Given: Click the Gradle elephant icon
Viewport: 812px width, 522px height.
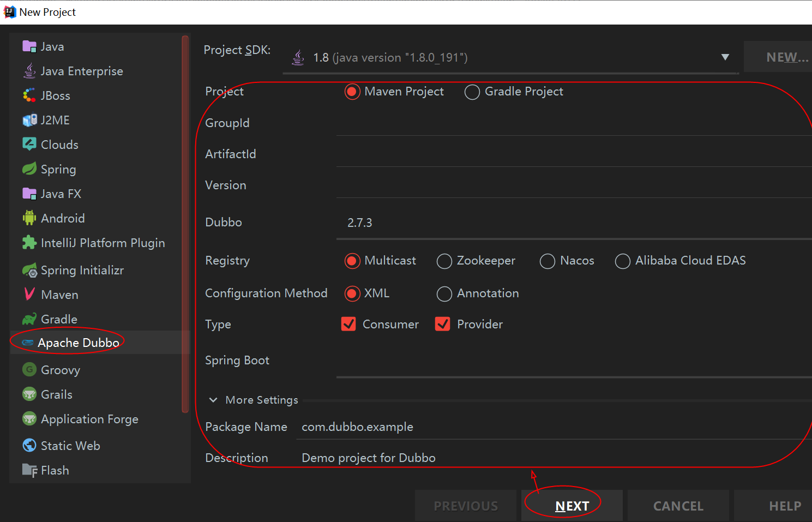Looking at the screenshot, I should 29,319.
